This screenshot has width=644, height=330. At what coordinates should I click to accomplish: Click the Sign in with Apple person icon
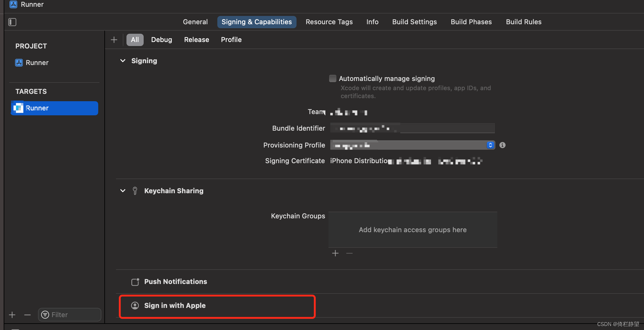[135, 305]
